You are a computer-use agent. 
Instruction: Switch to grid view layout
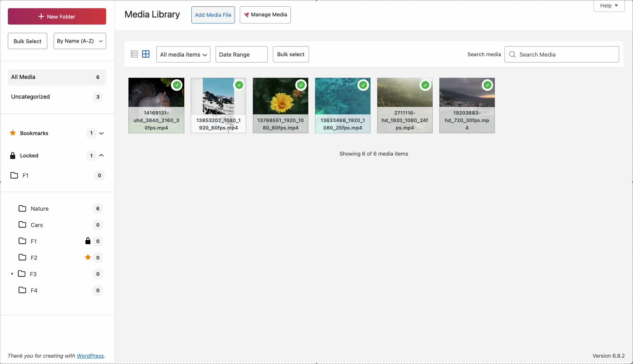coord(146,54)
